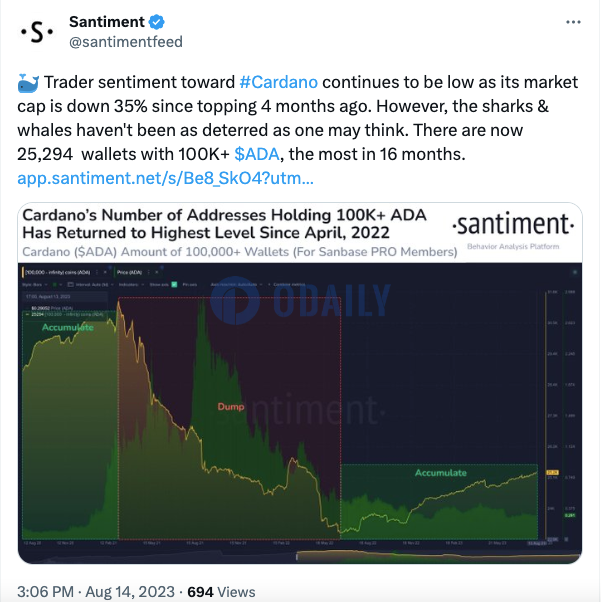
Task: Remove the Price (ADA) metric with its X
Action: click(157, 272)
